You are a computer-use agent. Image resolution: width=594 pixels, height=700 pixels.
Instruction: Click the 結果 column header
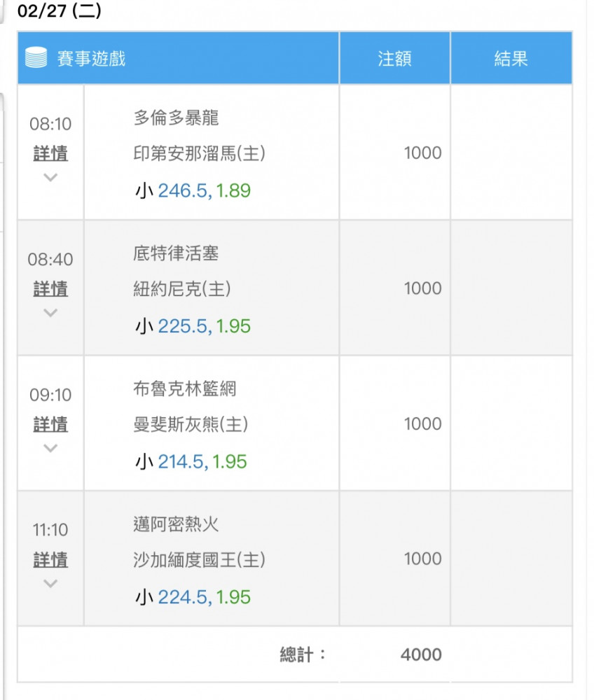click(511, 59)
